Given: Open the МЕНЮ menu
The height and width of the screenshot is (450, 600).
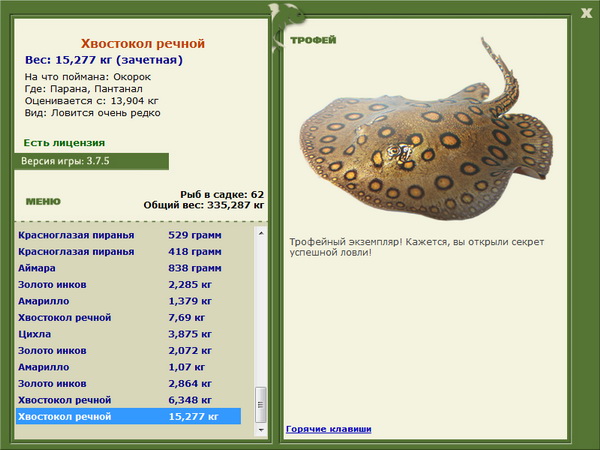Looking at the screenshot, I should click(43, 202).
